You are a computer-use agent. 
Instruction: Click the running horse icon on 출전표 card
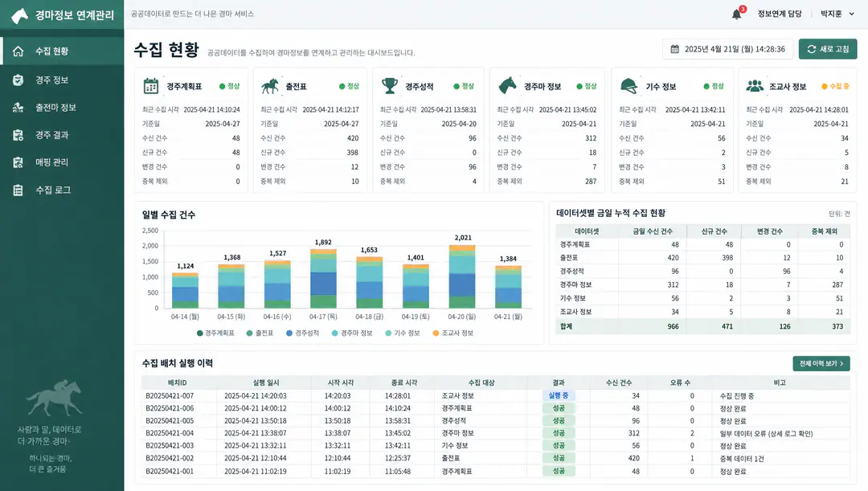coord(270,86)
